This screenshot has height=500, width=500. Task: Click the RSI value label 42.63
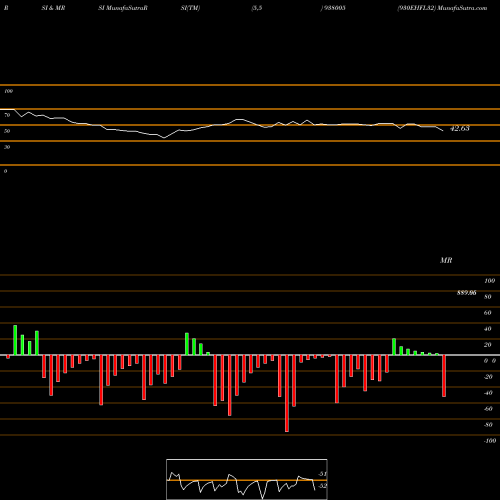tap(460, 128)
